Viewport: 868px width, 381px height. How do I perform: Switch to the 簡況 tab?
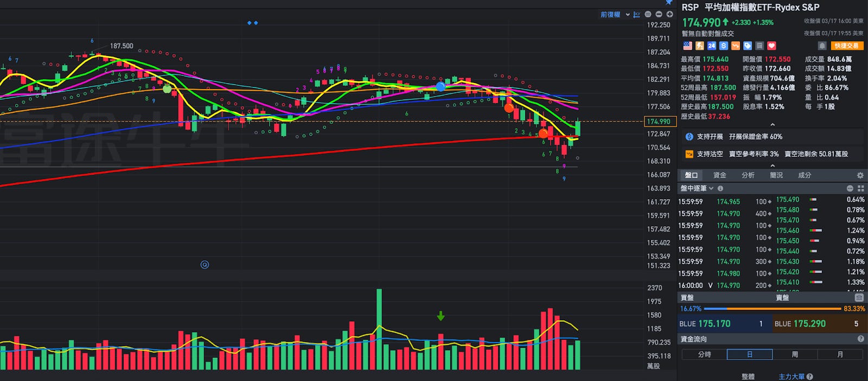tap(776, 175)
